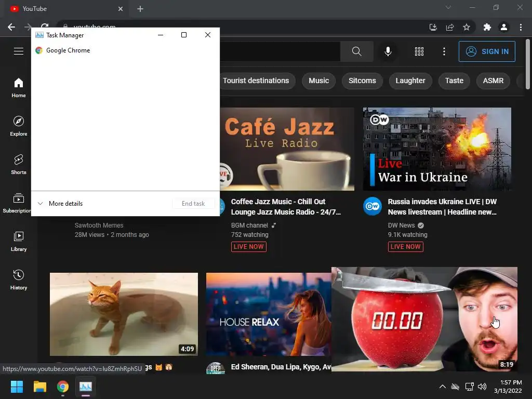Click SIGN IN button on YouTube

[x=487, y=51]
